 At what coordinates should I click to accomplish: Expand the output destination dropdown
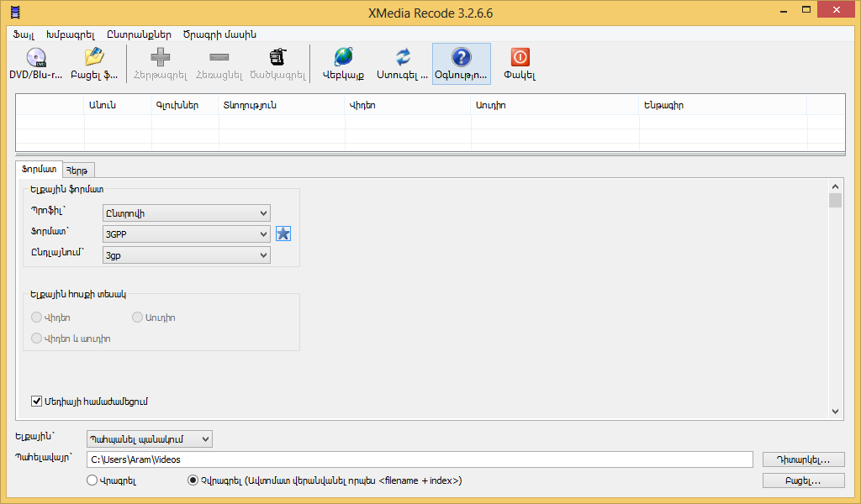[150, 439]
